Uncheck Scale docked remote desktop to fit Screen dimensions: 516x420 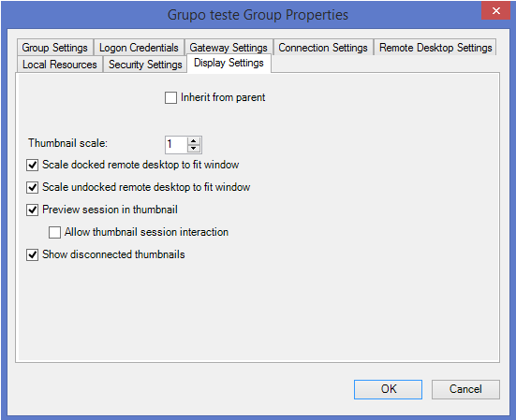[x=32, y=165]
